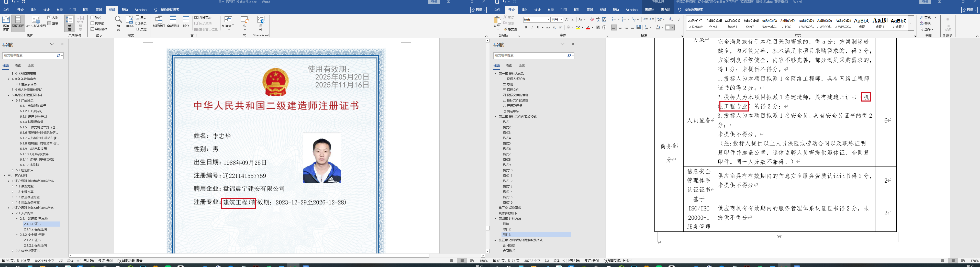This screenshot has height=267, width=980.
Task: Open the Insert (插入) tab in left window
Action: pos(34,9)
